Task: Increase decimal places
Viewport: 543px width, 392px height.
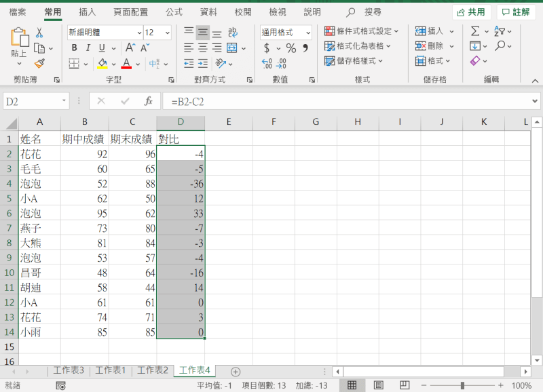Action: (267, 64)
